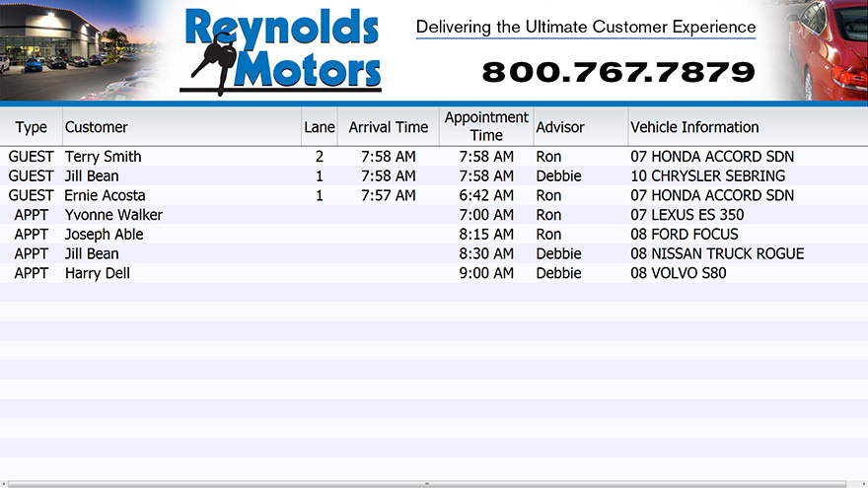Click the Reynolds Motors logo
Image resolution: width=868 pixels, height=488 pixels.
(x=281, y=51)
